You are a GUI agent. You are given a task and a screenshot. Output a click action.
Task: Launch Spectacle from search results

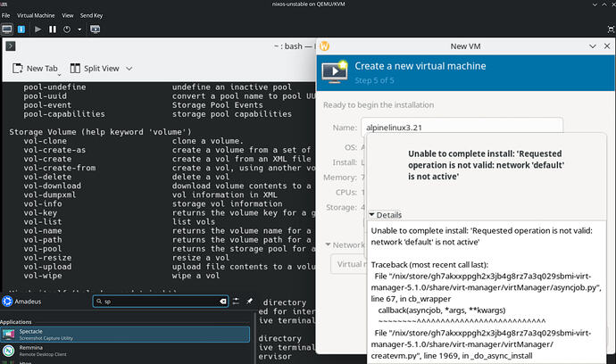click(x=125, y=335)
